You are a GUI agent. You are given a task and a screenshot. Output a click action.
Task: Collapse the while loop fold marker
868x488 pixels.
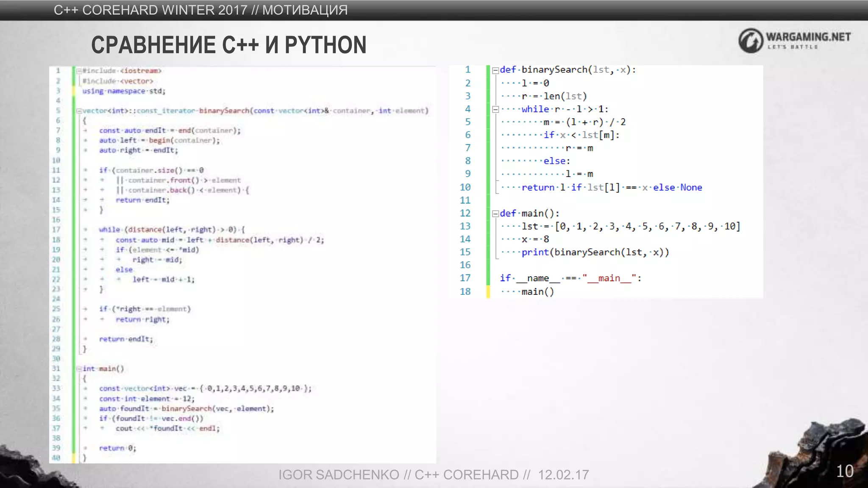point(495,110)
